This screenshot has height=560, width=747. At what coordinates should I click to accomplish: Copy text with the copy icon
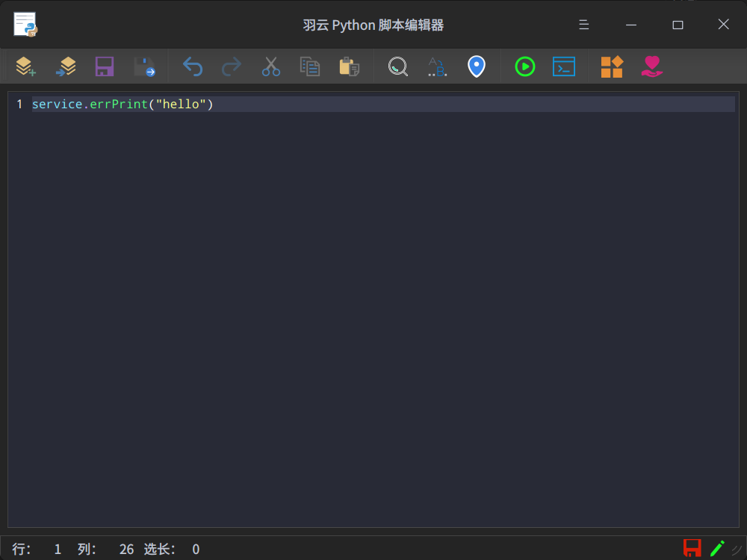point(309,66)
